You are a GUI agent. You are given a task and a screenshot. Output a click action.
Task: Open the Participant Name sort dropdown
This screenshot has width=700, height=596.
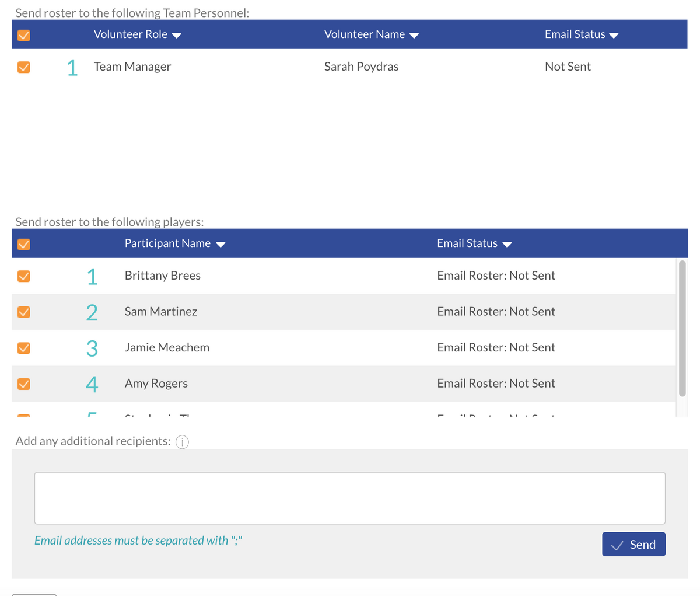[221, 244]
